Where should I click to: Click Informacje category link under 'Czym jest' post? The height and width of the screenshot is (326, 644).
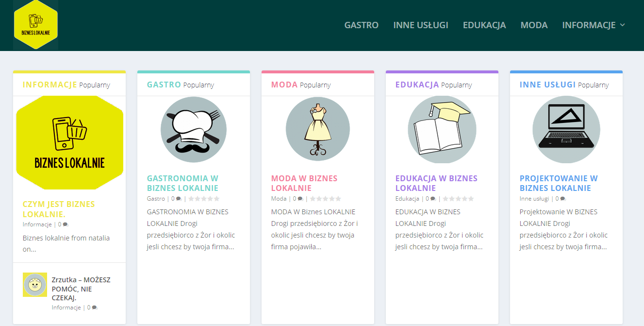click(37, 224)
